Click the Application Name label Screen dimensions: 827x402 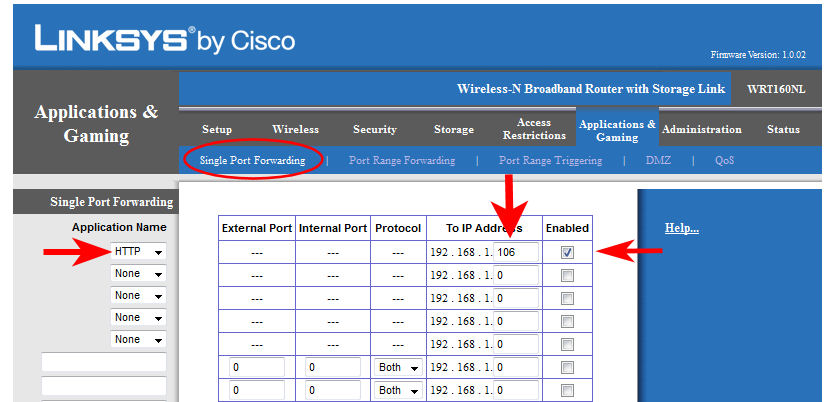119,227
